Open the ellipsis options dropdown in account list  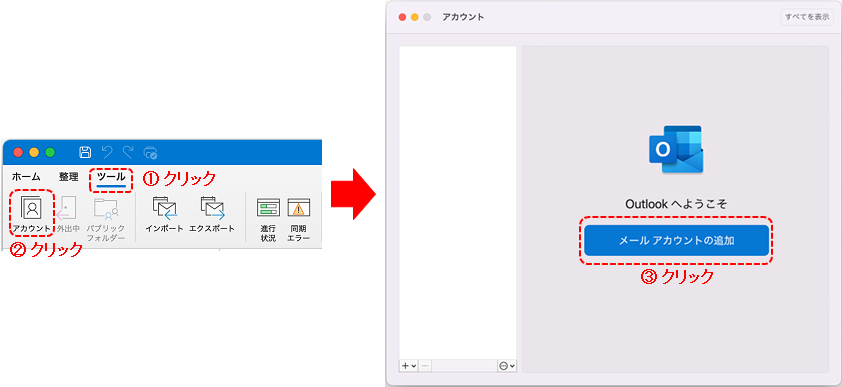click(x=507, y=366)
